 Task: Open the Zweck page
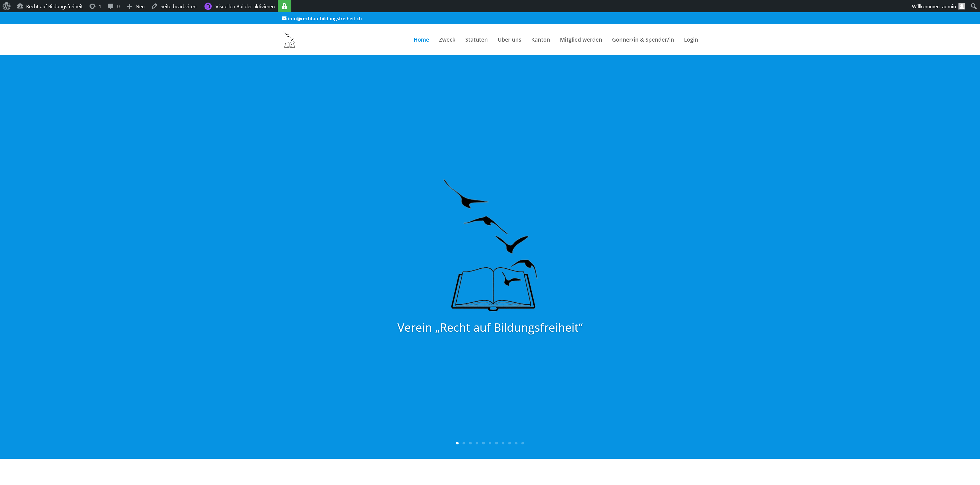447,40
